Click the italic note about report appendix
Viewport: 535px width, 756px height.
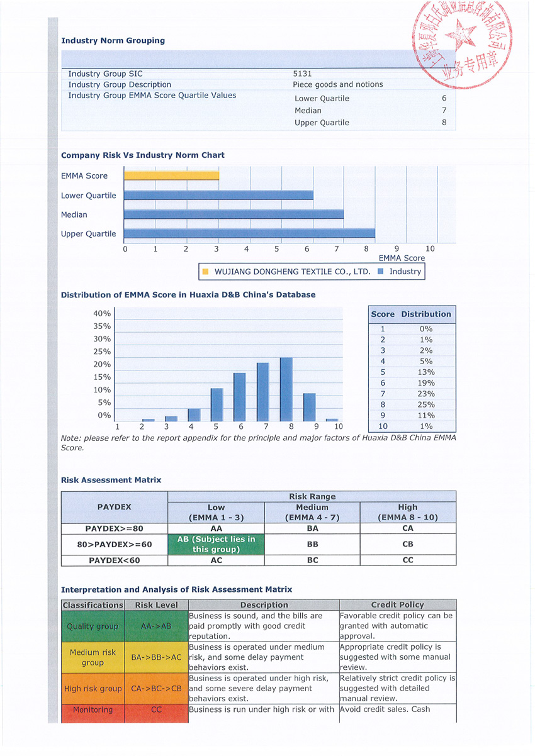pos(258,443)
